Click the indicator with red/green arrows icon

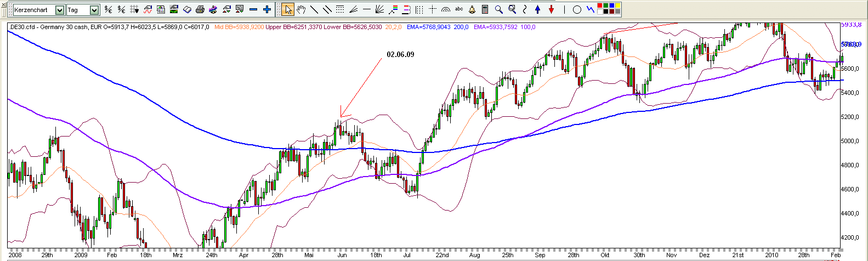click(x=226, y=9)
